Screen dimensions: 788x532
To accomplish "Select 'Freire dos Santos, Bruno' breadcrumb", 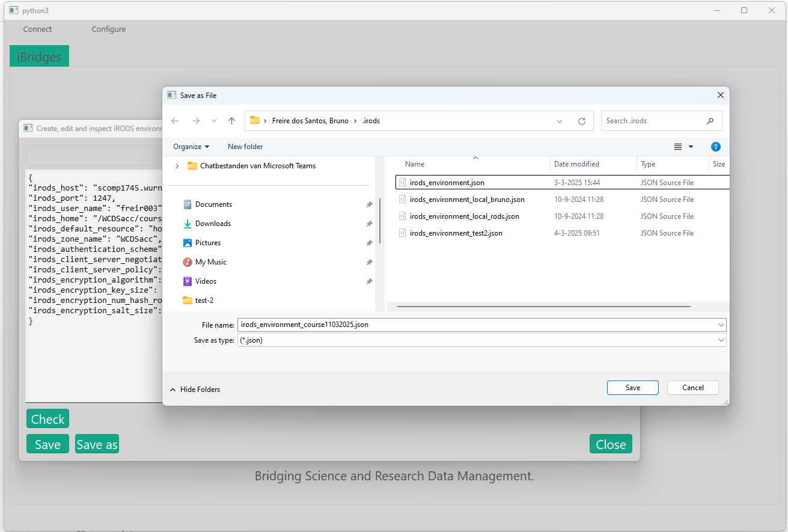I will tap(310, 121).
